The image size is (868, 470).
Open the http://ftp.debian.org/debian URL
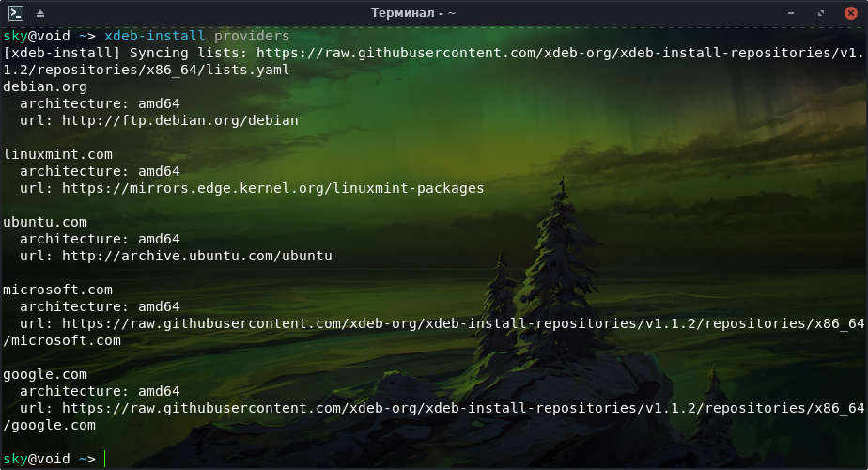pos(180,121)
